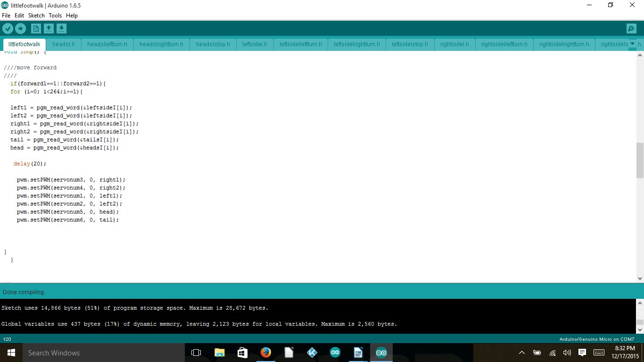Show hidden system tray icons chevron
The image size is (644, 362).
point(521,353)
